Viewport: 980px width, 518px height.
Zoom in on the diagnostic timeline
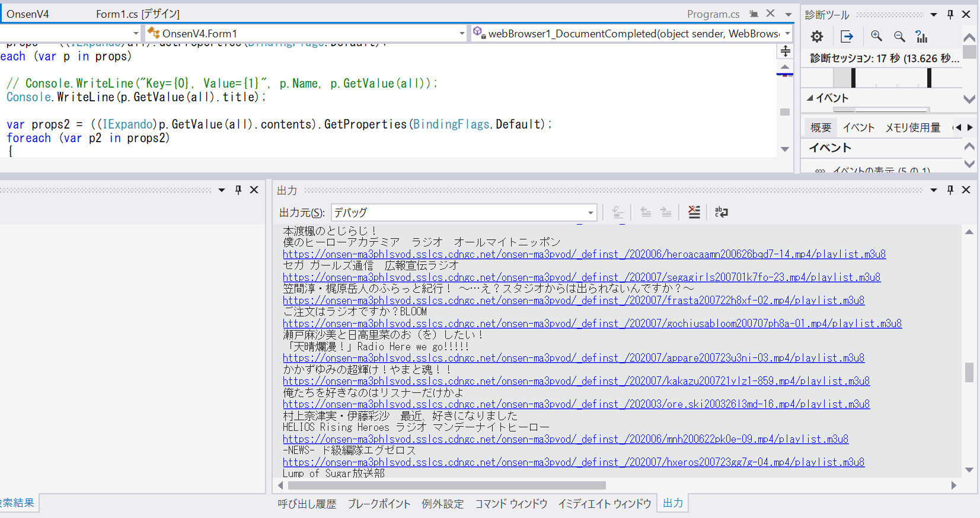(876, 37)
